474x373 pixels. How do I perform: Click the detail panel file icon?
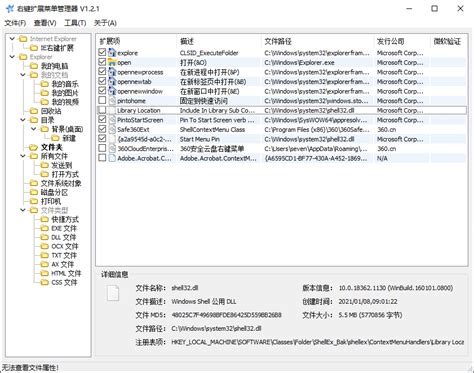pyautogui.click(x=113, y=293)
